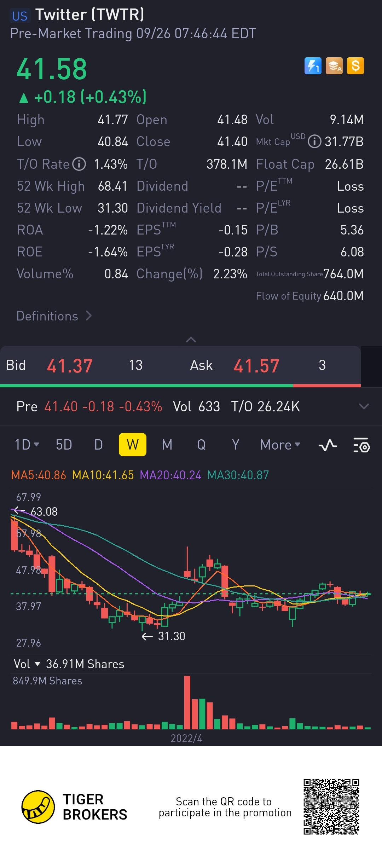
Task: Select the Q quarterly chart tab
Action: (x=201, y=445)
